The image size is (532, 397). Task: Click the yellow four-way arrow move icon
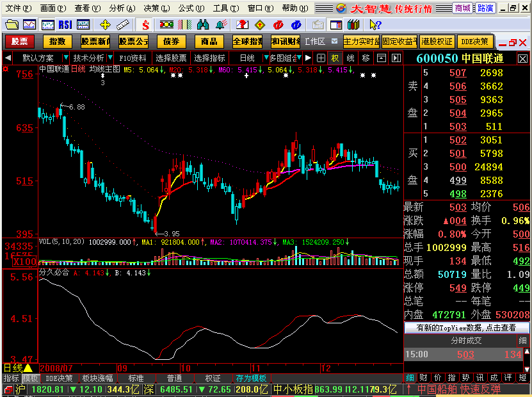105,25
